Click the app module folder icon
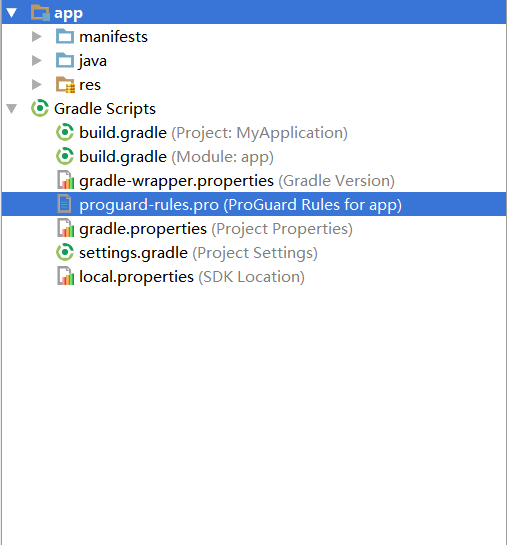507x545 pixels. (40, 13)
